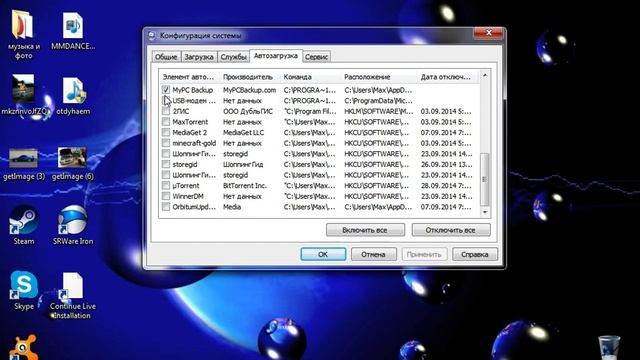This screenshot has width=640, height=360.
Task: Switch to the Загрузка tab
Action: coord(199,57)
